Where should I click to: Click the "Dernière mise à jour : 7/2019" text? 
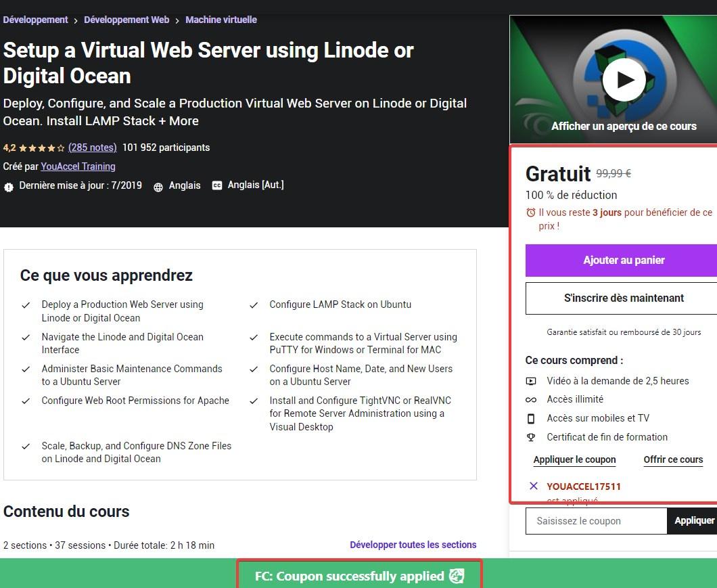(80, 185)
